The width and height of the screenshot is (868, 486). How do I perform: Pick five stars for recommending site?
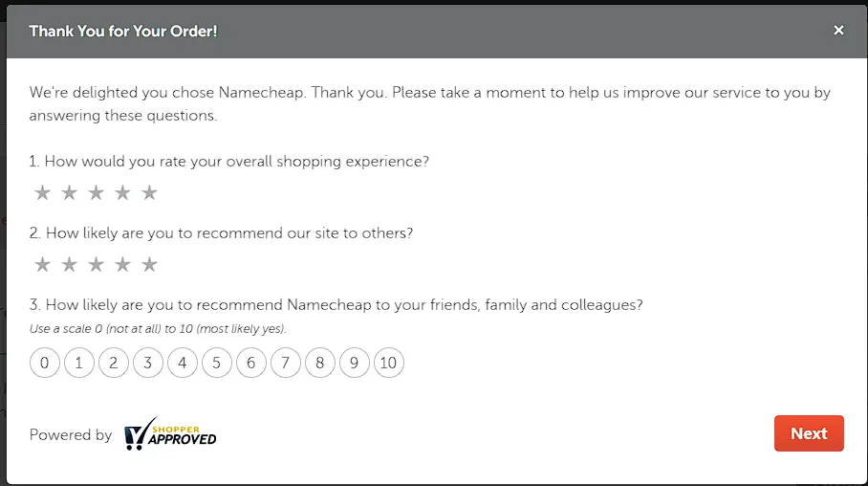[x=149, y=264]
